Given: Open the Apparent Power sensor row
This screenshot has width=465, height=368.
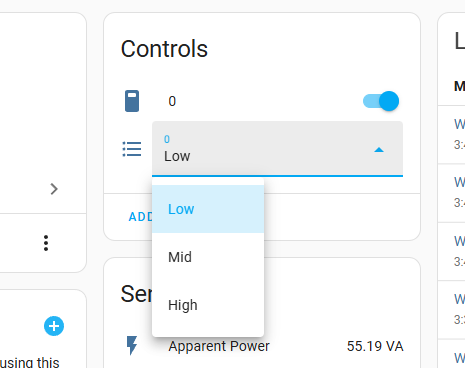Looking at the screenshot, I should click(262, 346).
